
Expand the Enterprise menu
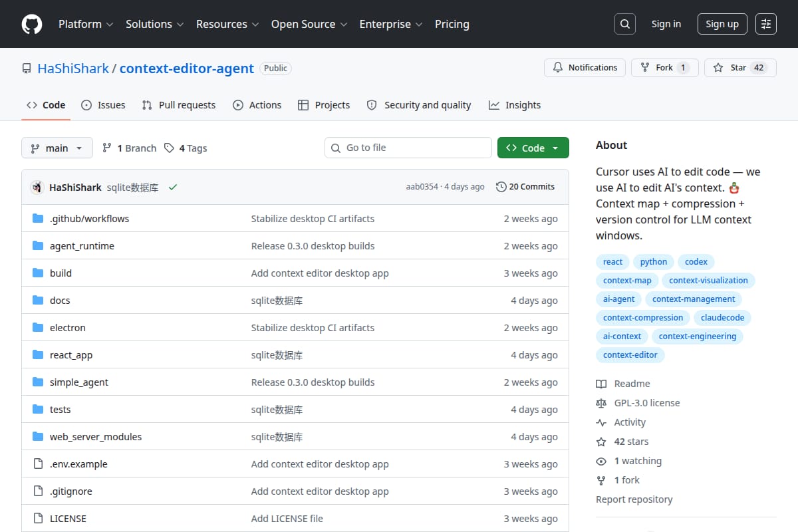[x=391, y=24]
